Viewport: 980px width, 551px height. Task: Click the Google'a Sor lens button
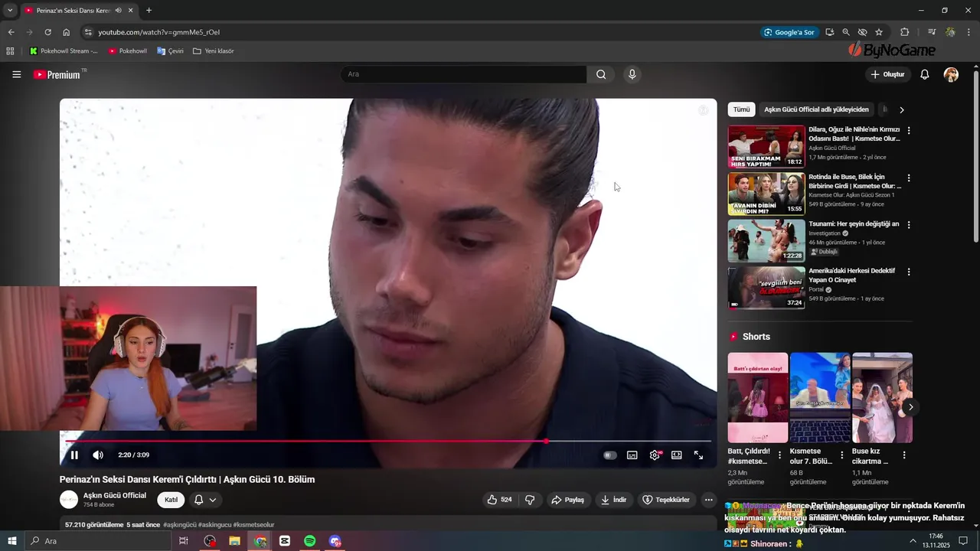coord(789,32)
